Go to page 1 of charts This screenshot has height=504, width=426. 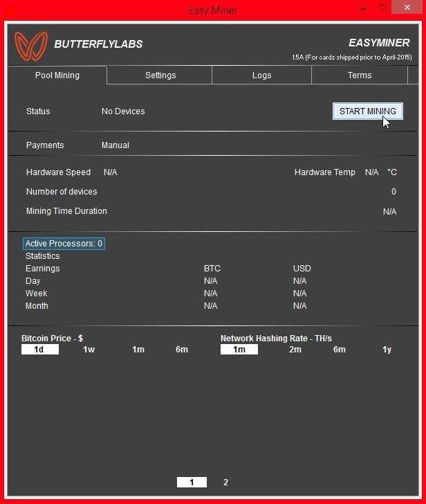[x=192, y=482]
